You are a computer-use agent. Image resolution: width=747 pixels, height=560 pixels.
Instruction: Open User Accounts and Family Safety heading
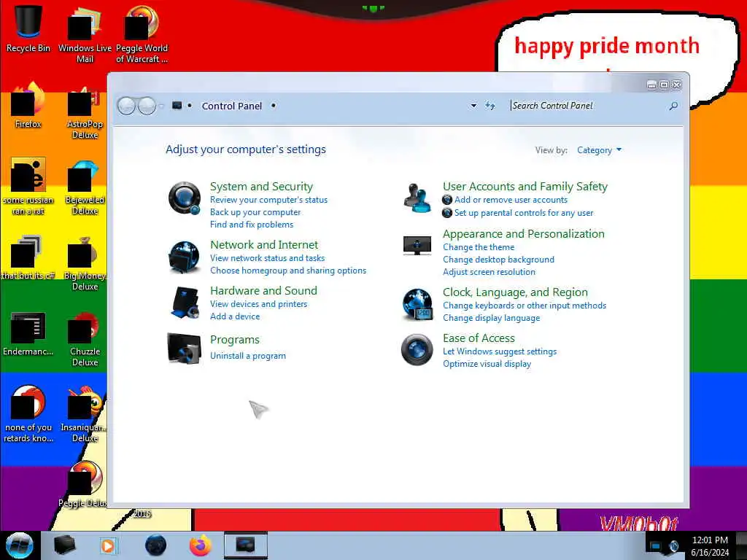coord(525,186)
